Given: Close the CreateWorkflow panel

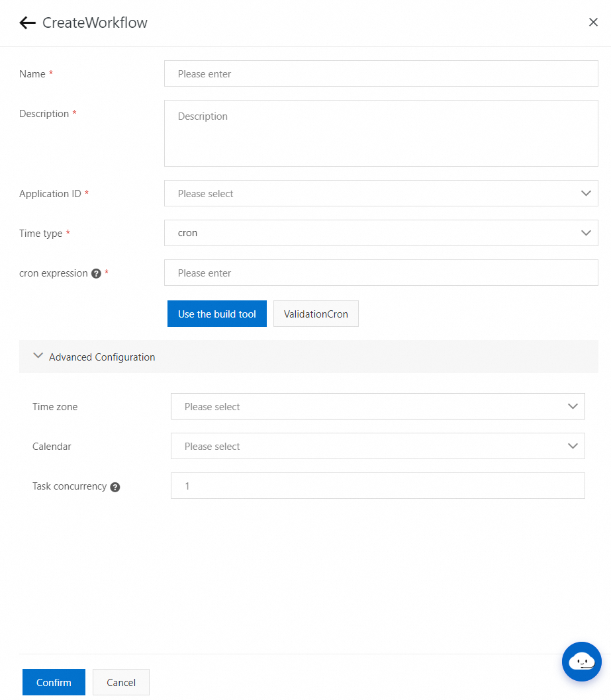Looking at the screenshot, I should tap(593, 22).
